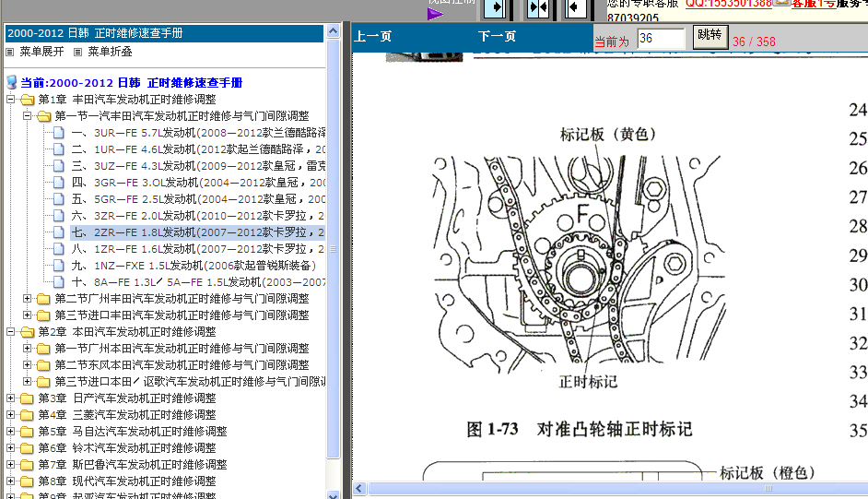Click the 菜单折叠 collapse-all icon
Viewport: 868px width, 499px height.
point(78,52)
